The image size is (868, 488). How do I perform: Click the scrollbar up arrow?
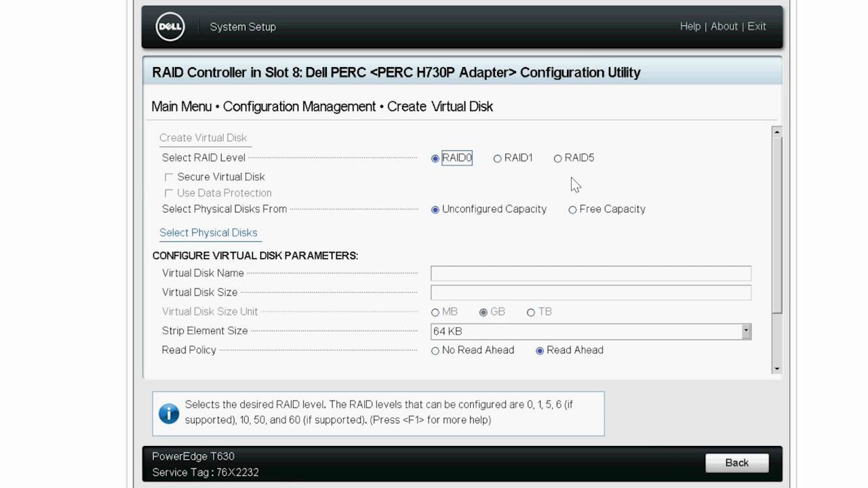coord(777,131)
